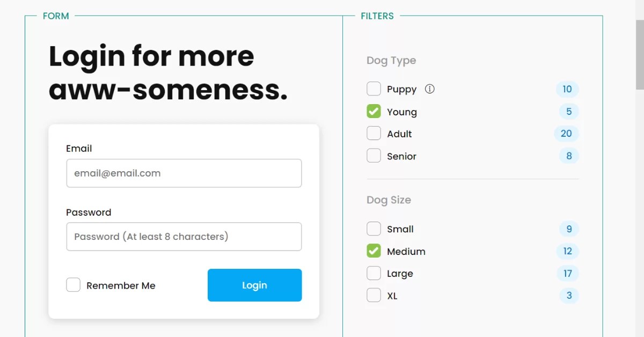Uncheck the Medium dog size filter

[374, 251]
